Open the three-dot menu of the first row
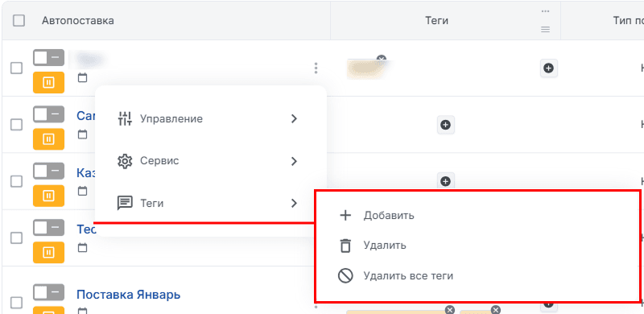The image size is (644, 314). (x=316, y=68)
